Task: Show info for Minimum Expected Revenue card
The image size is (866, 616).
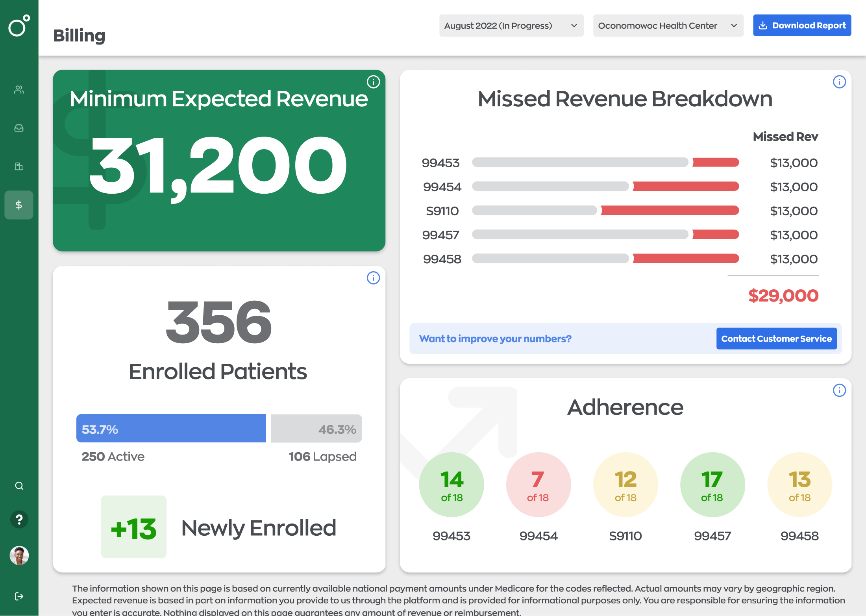Action: (x=373, y=82)
